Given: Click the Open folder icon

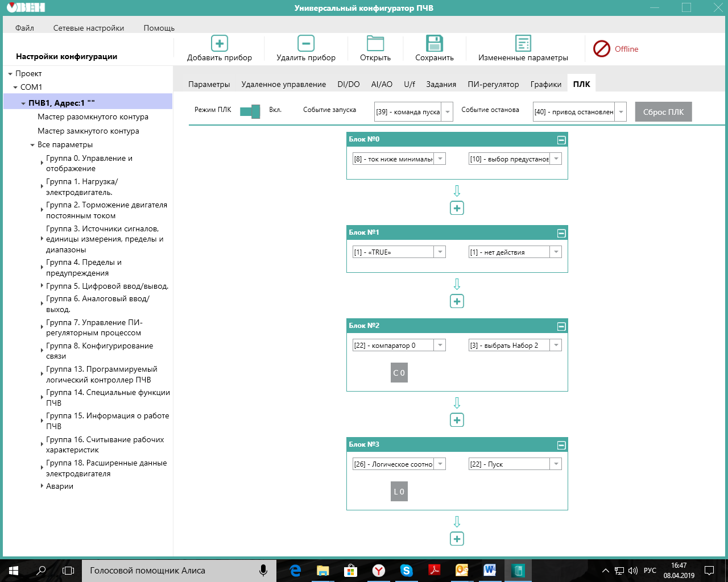Looking at the screenshot, I should pos(375,43).
